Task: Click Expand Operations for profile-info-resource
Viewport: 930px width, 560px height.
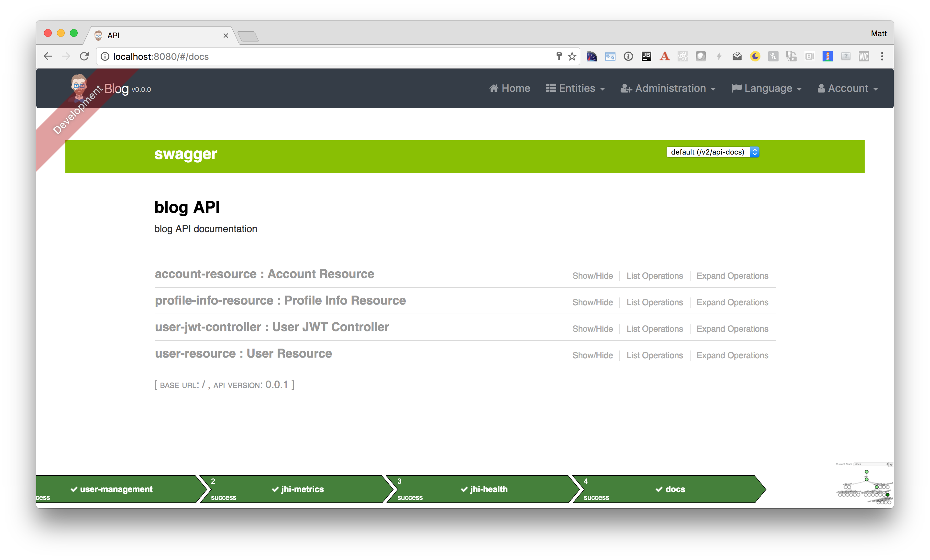Action: [x=732, y=302]
